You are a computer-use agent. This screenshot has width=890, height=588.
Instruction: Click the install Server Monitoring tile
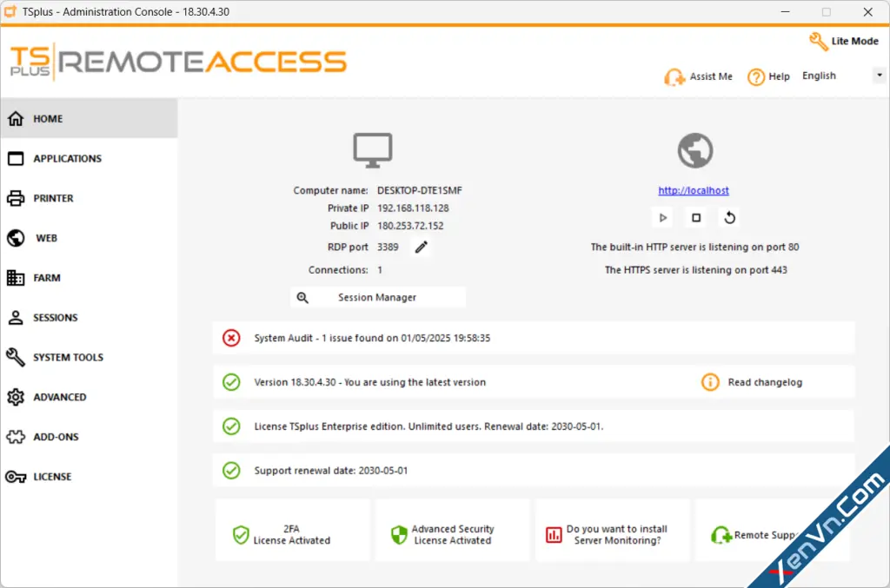[x=613, y=530]
